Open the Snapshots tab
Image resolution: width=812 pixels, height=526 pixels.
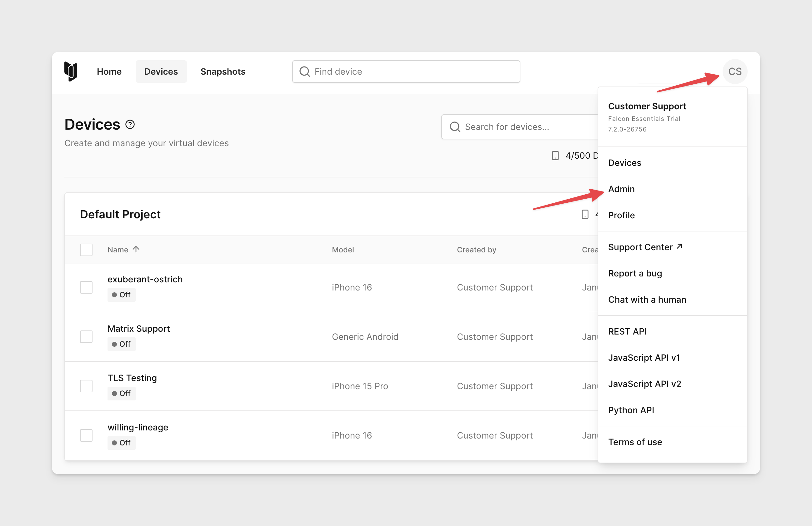(x=223, y=72)
